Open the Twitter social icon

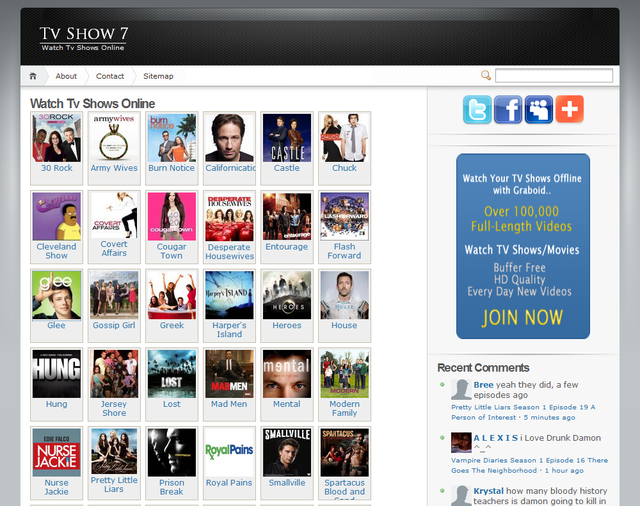477,109
